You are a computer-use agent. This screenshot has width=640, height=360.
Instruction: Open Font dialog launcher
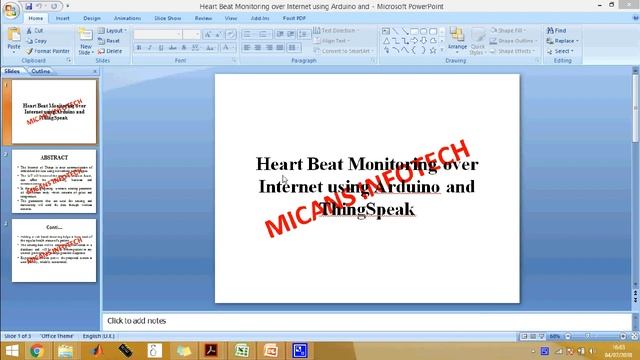pyautogui.click(x=234, y=60)
